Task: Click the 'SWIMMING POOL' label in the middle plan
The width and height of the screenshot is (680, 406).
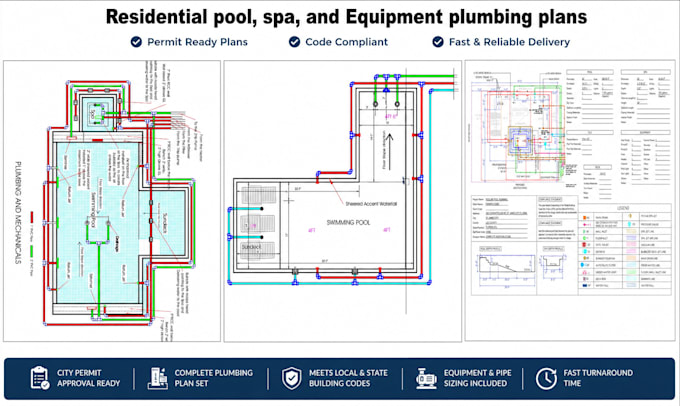Action: pyautogui.click(x=348, y=223)
